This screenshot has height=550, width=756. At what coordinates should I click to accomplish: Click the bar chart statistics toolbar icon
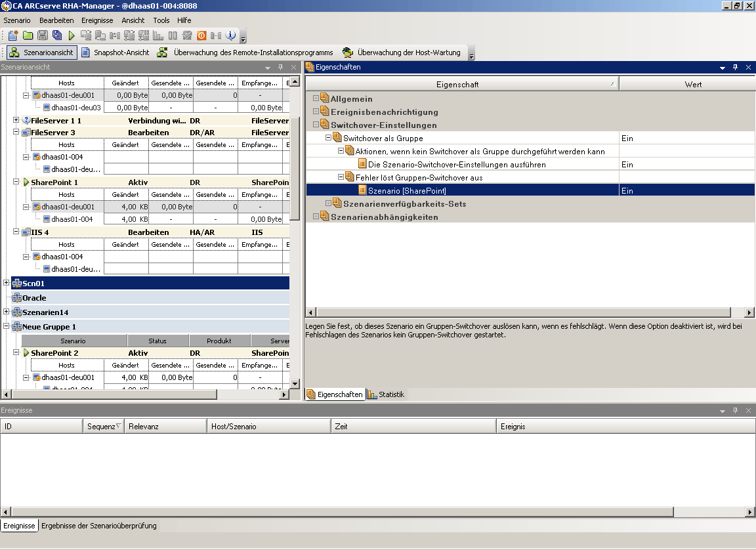click(x=158, y=35)
